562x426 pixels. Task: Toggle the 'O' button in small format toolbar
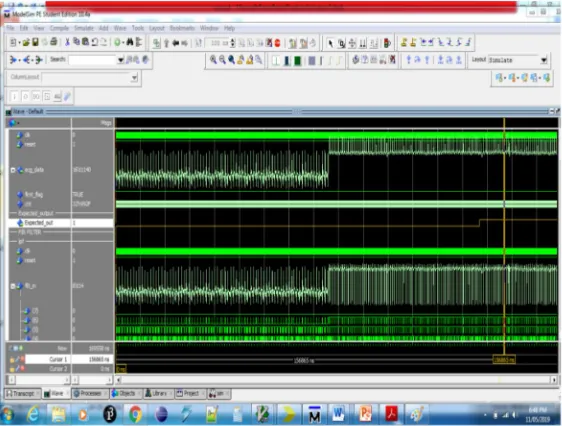click(25, 96)
